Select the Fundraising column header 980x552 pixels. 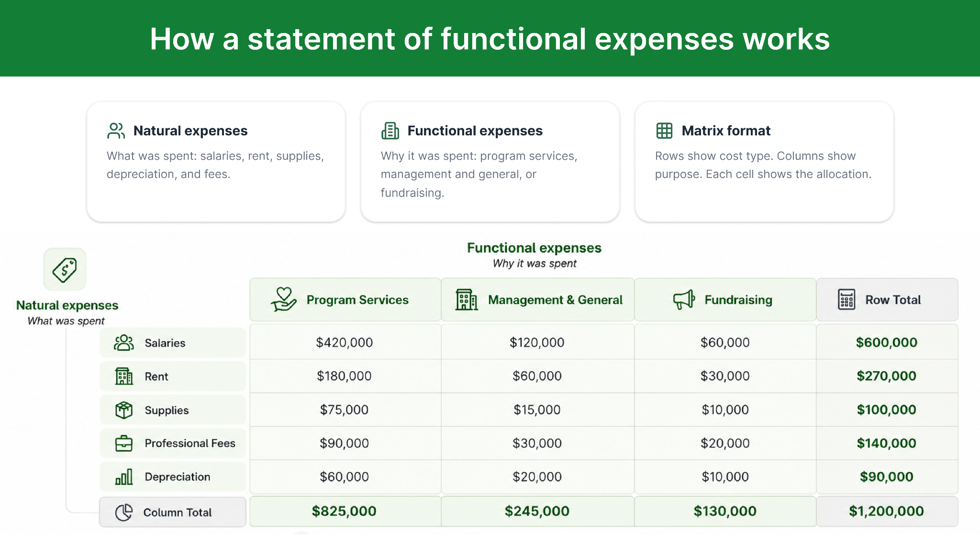(x=725, y=299)
